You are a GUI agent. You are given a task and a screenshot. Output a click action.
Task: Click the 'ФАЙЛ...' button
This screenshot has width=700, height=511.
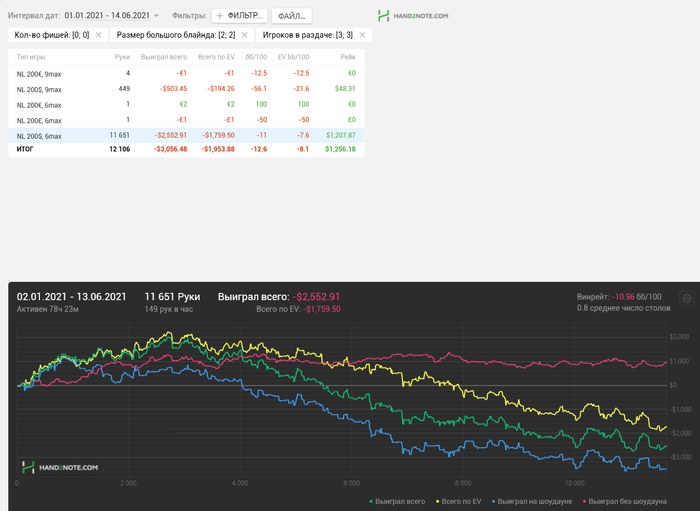click(x=292, y=16)
